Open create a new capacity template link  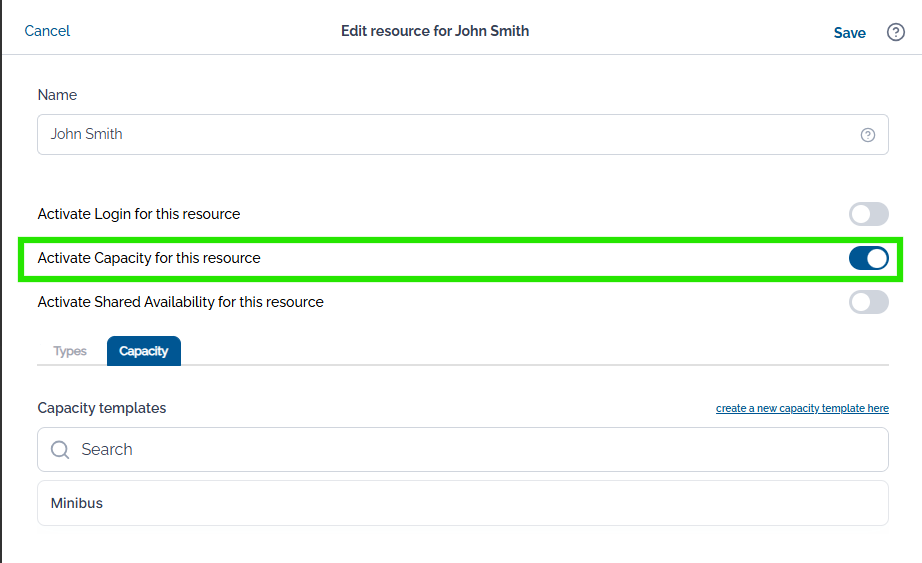point(802,408)
